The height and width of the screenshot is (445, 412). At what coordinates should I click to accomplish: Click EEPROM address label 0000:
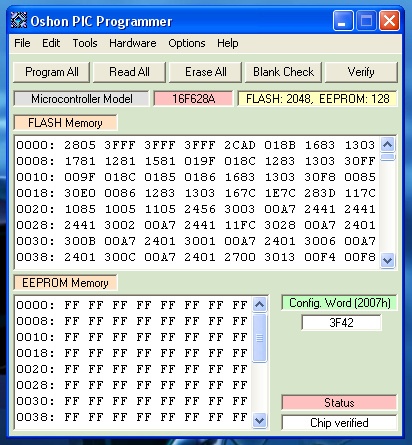pyautogui.click(x=35, y=305)
